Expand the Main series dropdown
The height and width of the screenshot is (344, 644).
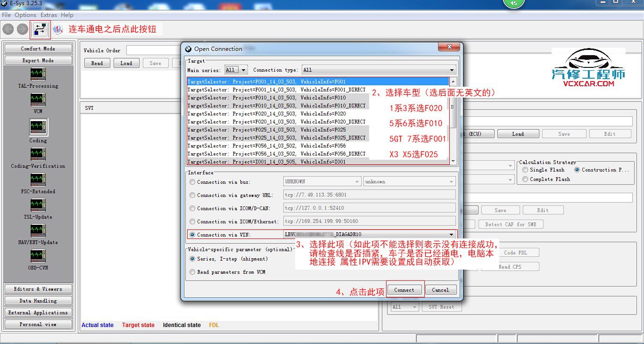tap(236, 70)
